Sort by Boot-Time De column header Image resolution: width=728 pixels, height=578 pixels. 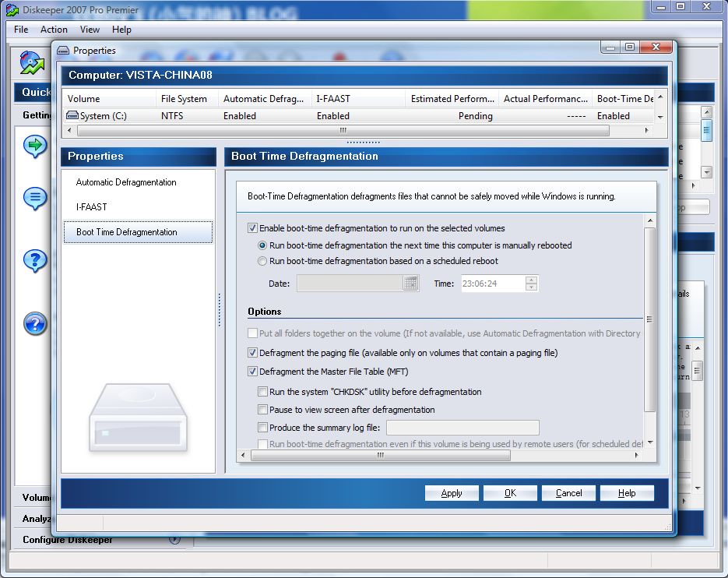coord(624,98)
